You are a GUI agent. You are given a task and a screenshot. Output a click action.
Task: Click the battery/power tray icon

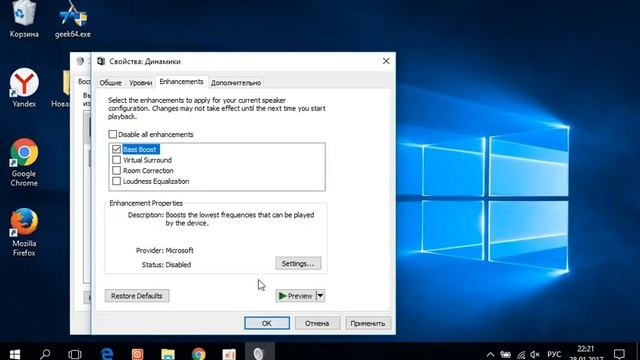[x=505, y=354]
